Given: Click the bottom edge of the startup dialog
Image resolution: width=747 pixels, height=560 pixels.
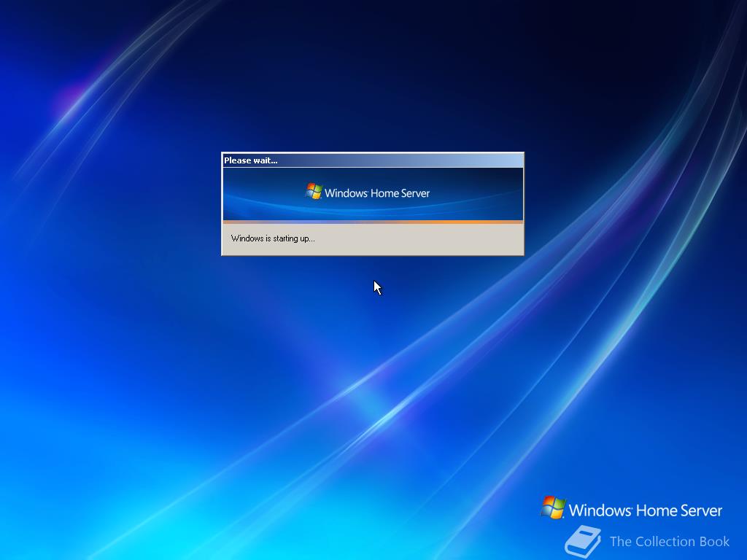Looking at the screenshot, I should (372, 255).
